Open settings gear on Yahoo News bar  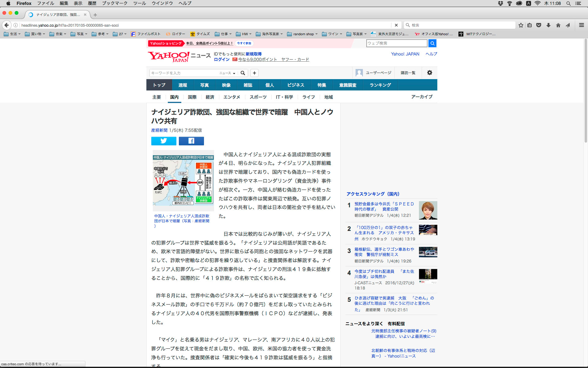[429, 73]
